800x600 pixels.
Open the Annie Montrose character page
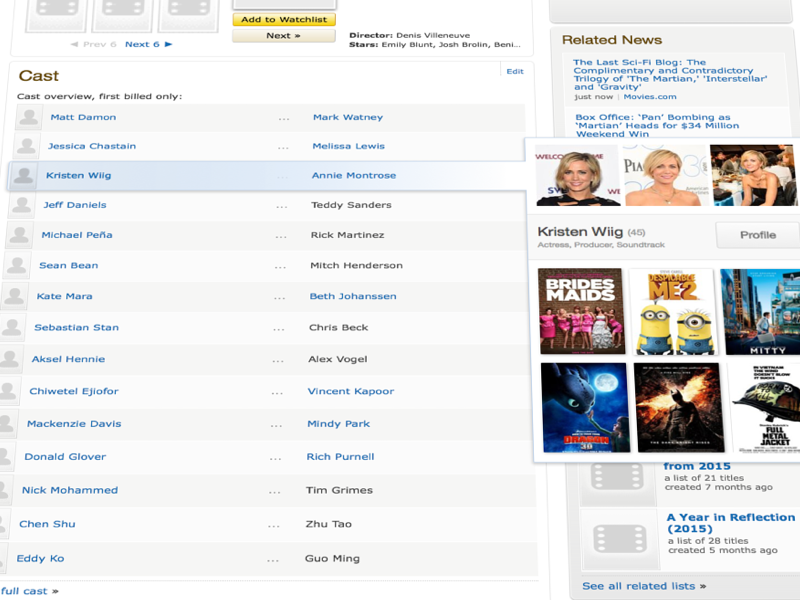coord(354,176)
